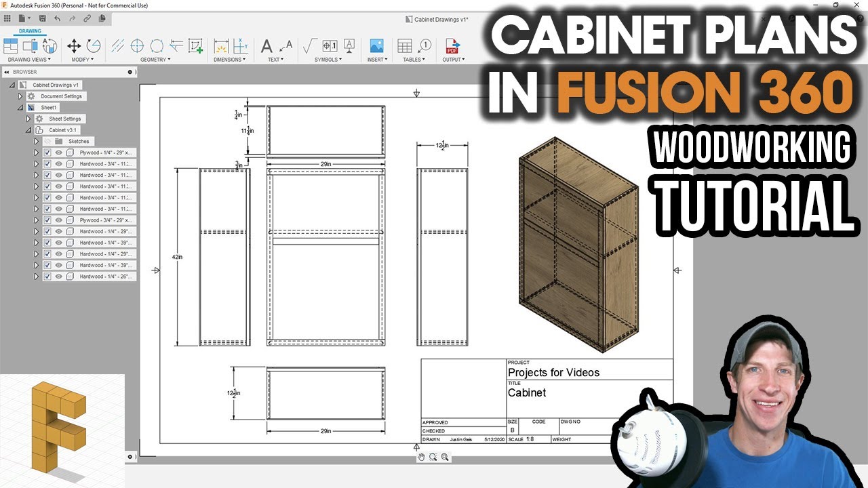Uncheck the Hardwood - 1/4" - 26" checkbox
The image size is (868, 488).
(x=47, y=277)
